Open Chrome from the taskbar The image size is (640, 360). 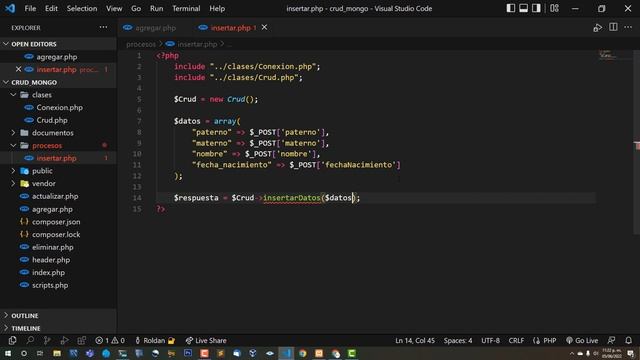pos(302,353)
